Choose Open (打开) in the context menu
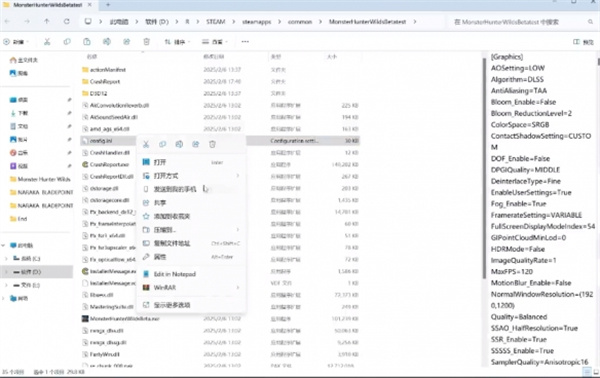Screen dimensions: 600x378 point(191,162)
